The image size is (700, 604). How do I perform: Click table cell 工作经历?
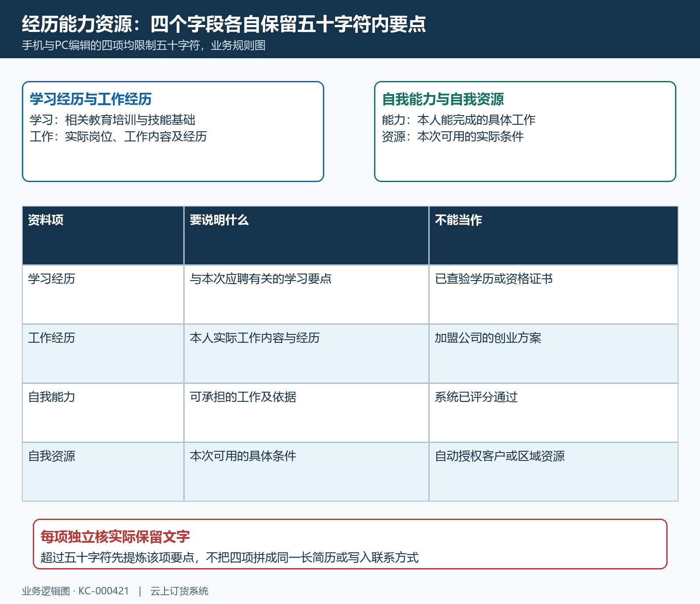pos(103,354)
